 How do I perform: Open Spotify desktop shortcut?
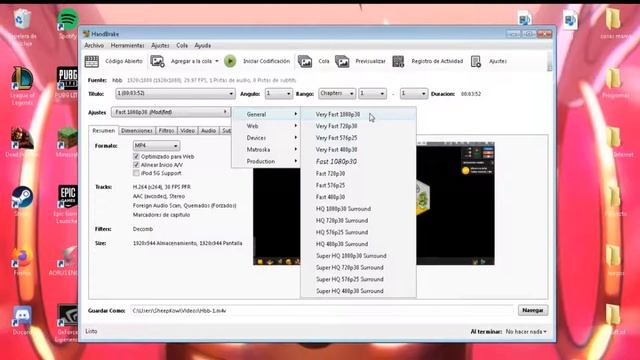click(68, 20)
